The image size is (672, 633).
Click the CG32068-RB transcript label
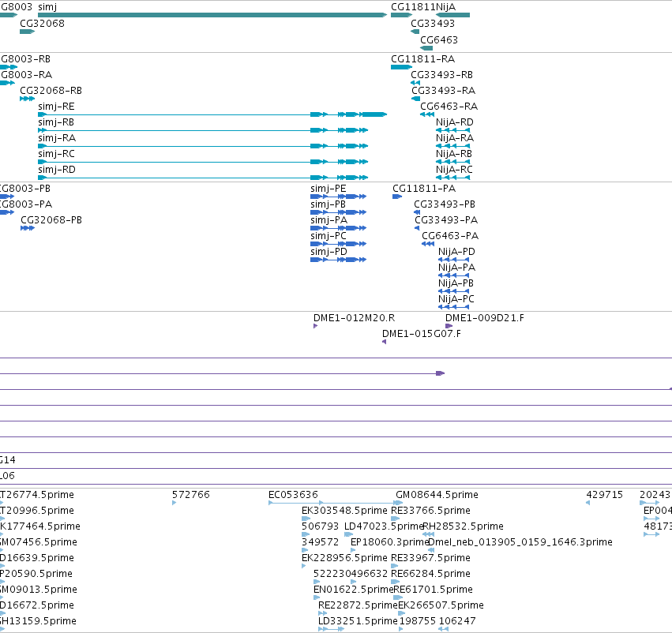point(51,90)
